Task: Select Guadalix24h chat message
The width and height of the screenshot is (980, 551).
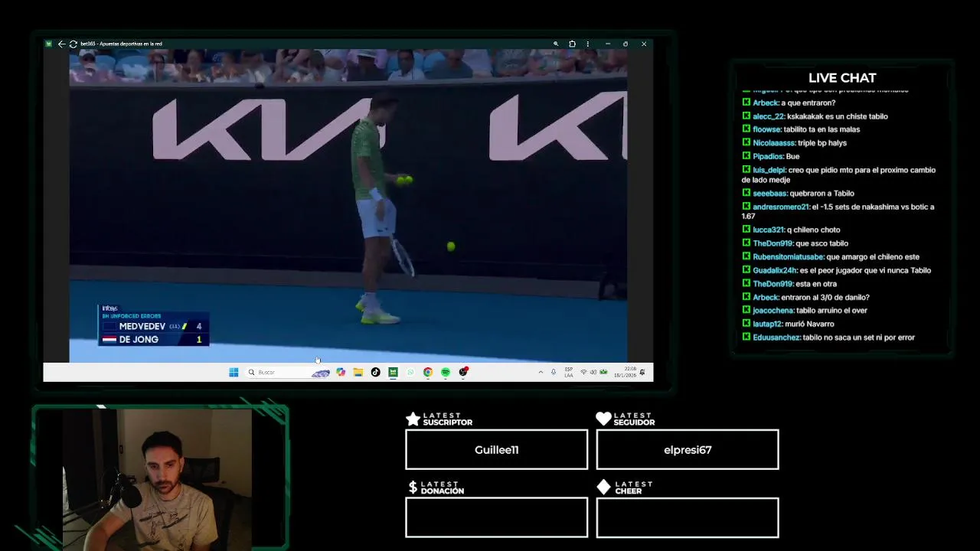Action: tap(837, 270)
